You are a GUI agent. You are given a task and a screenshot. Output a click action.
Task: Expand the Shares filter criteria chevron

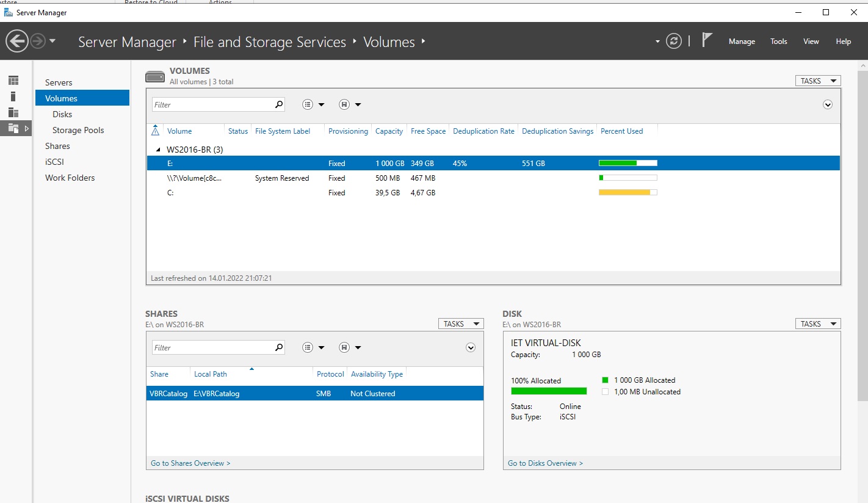click(x=471, y=347)
